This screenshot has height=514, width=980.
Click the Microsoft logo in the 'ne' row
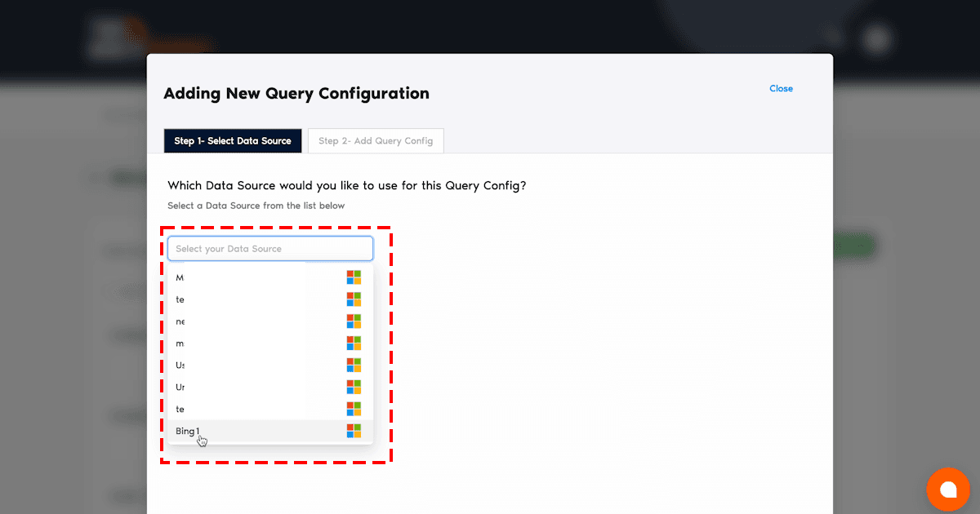pyautogui.click(x=354, y=321)
